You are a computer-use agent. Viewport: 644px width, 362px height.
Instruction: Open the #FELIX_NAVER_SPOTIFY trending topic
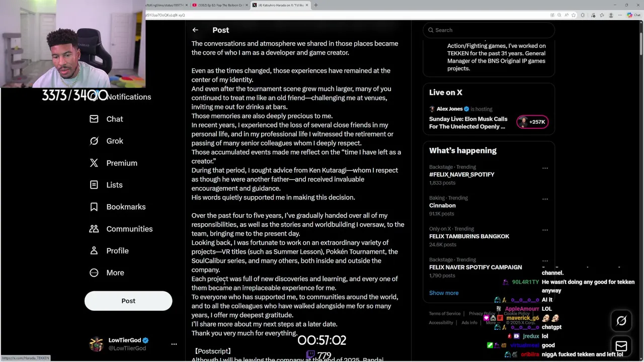point(462,174)
